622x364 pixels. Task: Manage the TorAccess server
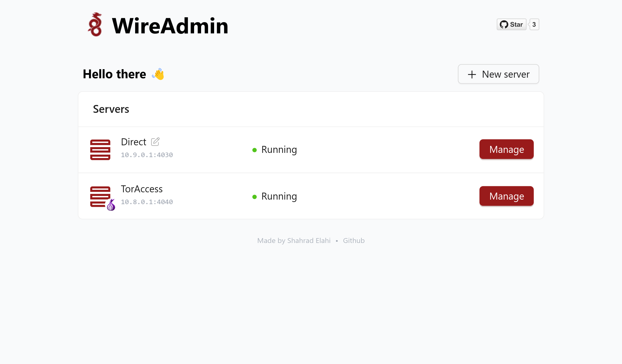pos(506,196)
